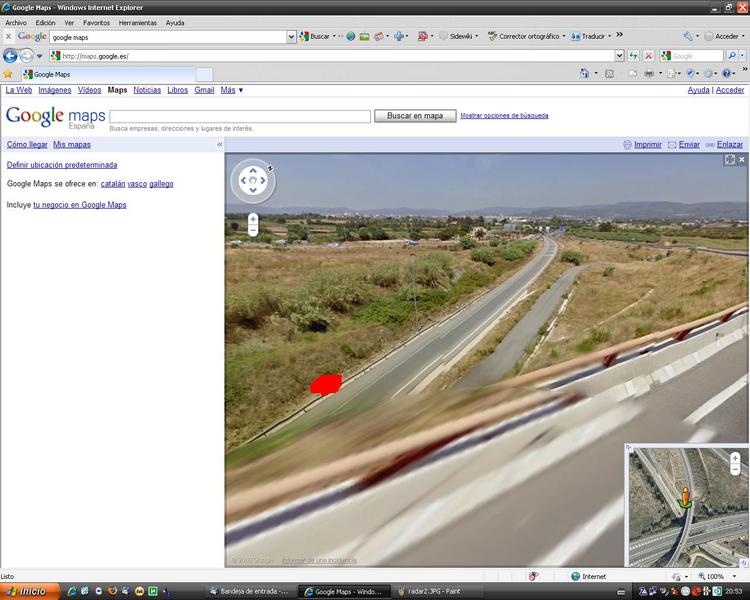
Task: Click the Buscar en mapa button
Action: tap(415, 116)
